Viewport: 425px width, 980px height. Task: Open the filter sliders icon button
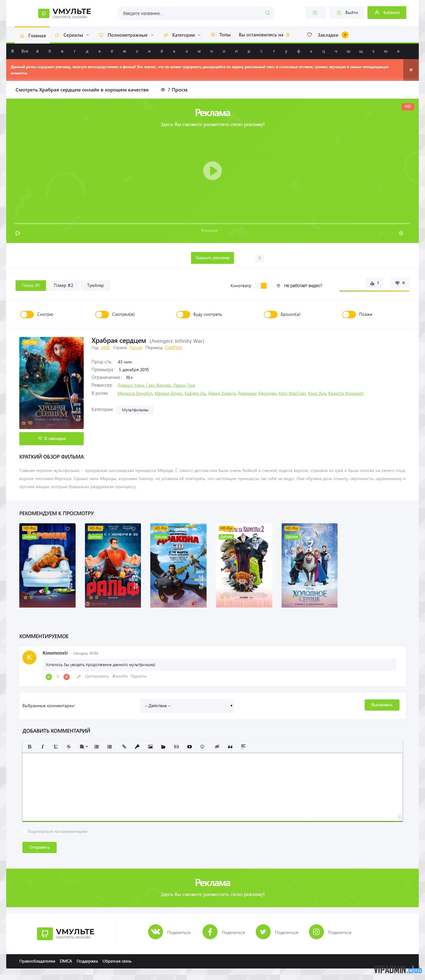[x=315, y=12]
